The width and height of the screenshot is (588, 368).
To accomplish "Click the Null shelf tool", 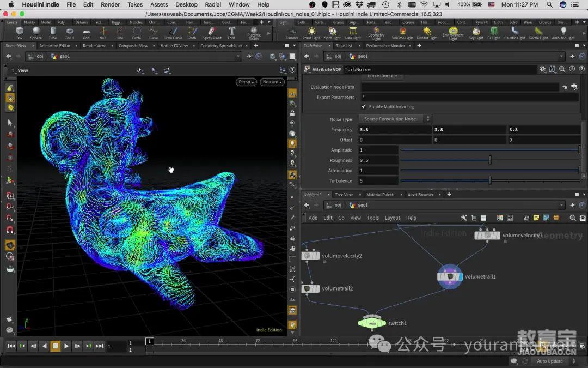I will coord(103,33).
